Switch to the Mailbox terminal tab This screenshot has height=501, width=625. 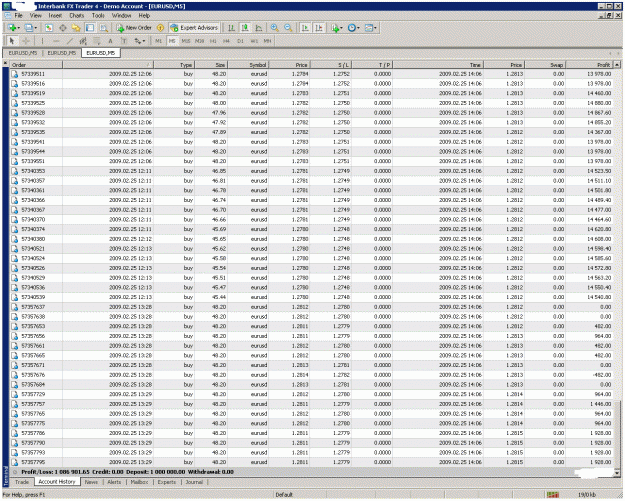click(x=140, y=482)
